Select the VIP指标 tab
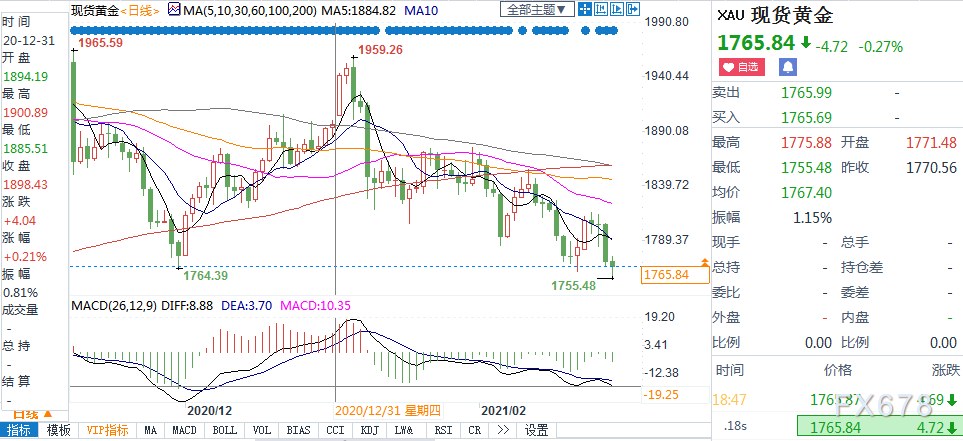This screenshot has width=963, height=441. point(107,430)
